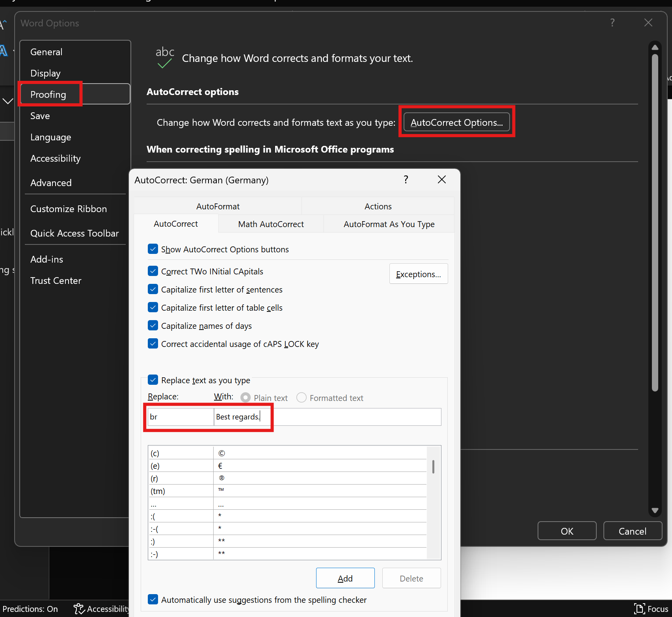Viewport: 672px width, 617px height.
Task: Select the Proofing category
Action: [x=75, y=94]
